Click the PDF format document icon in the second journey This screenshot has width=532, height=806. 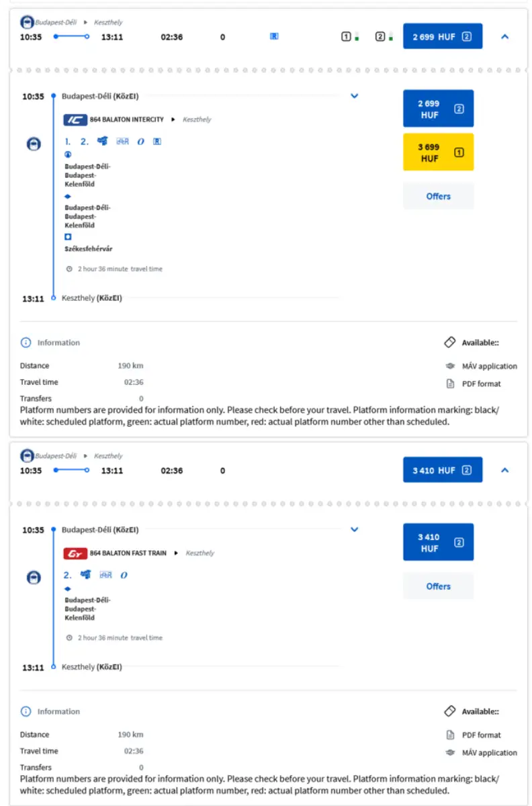(x=450, y=735)
